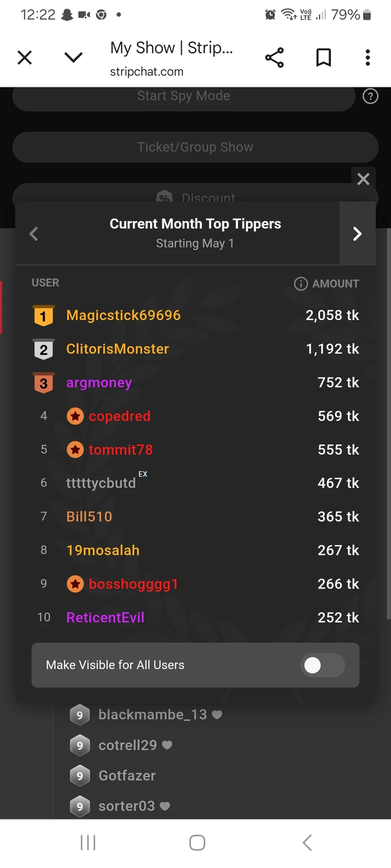Open Magicstick69696 user profile

coord(123,316)
